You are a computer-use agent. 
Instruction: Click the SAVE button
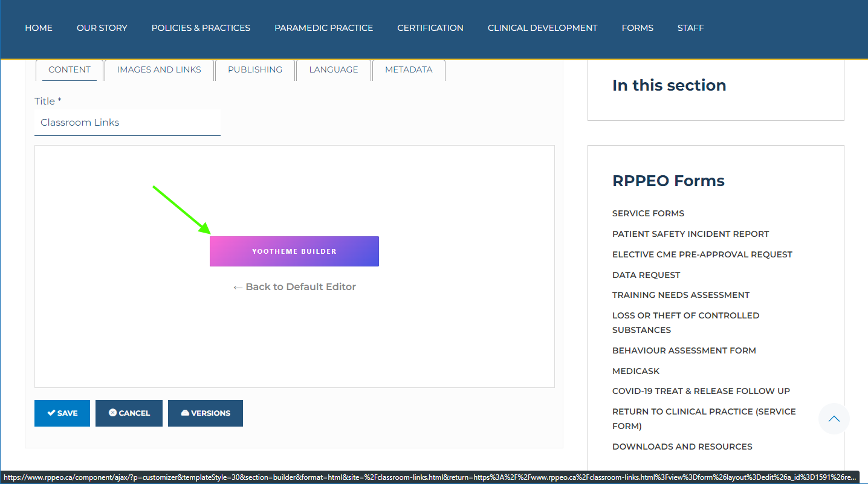tap(62, 413)
